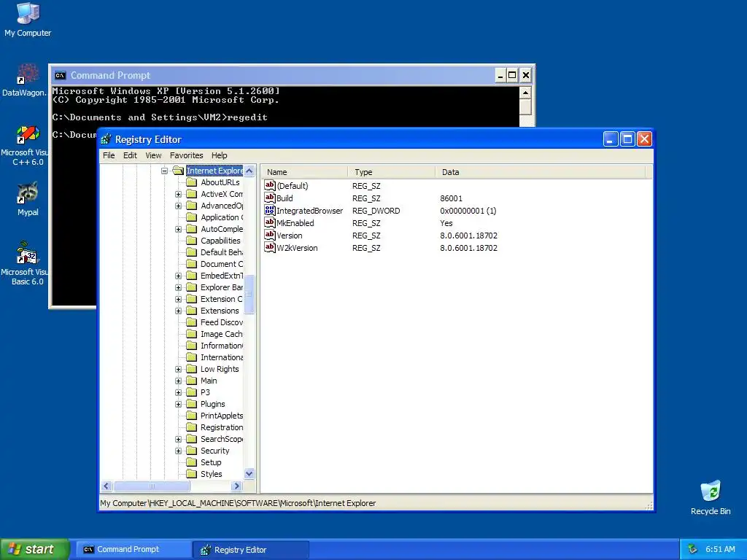Open the Edit menu
Image resolution: width=747 pixels, height=560 pixels.
(x=130, y=155)
